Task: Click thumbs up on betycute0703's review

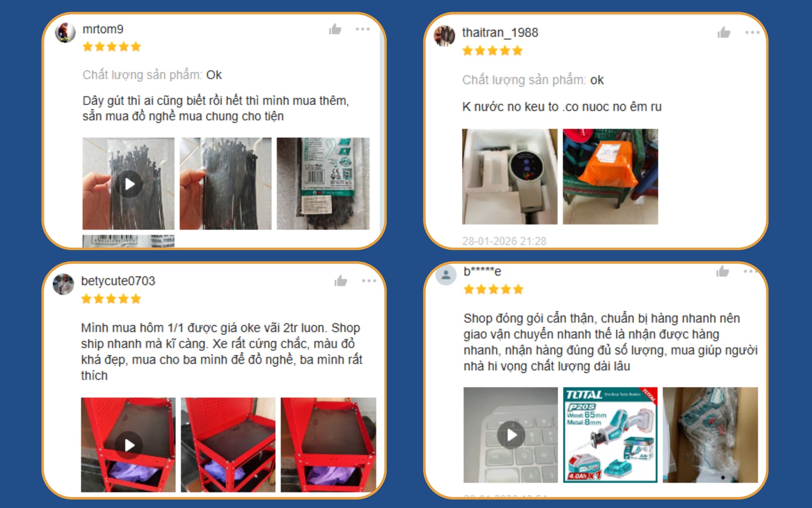Action: coord(341,281)
